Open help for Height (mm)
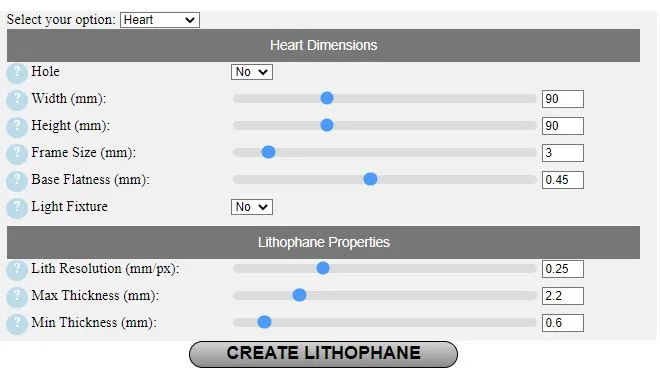Viewport: 660px width, 388px height. pos(17,127)
